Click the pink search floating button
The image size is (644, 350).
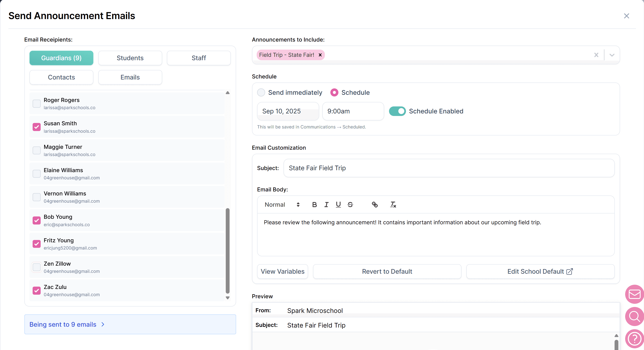pos(634,317)
